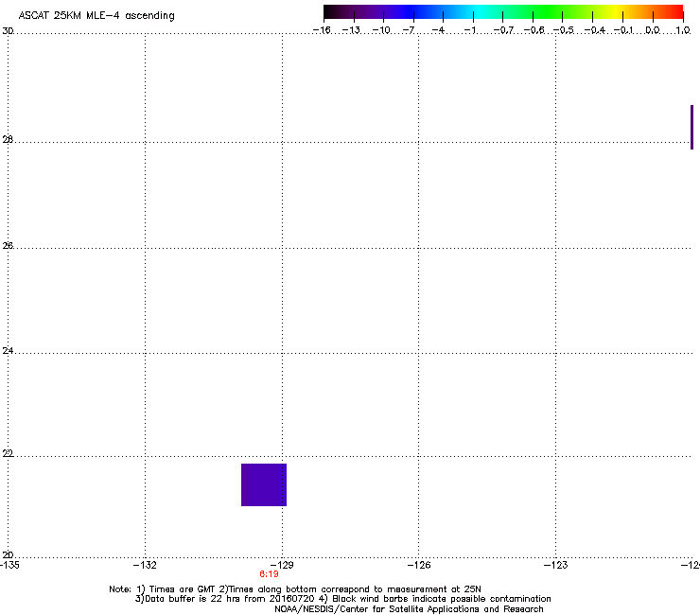Click the colorbar label "-7"
Viewport: 700px width, 615px height.
pos(409,30)
